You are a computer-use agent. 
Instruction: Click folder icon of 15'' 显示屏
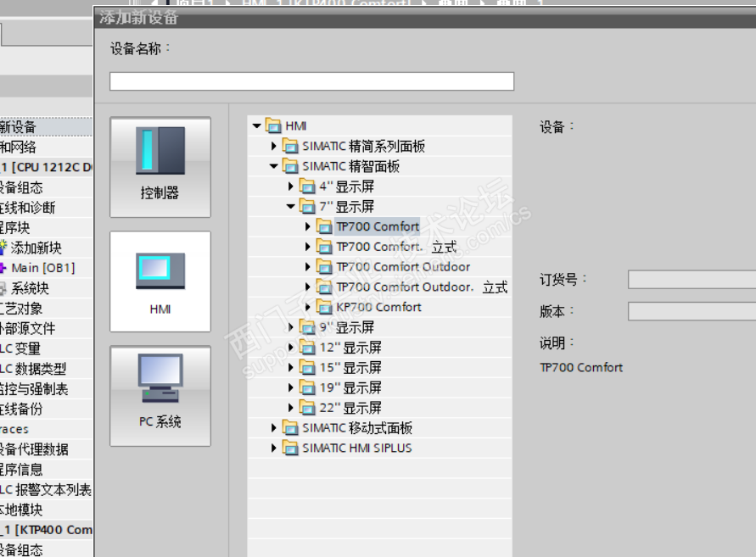click(x=307, y=367)
